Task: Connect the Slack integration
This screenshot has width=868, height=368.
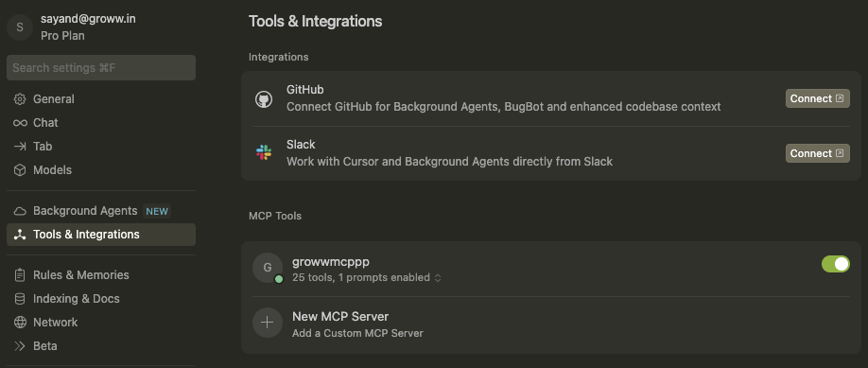Action: 817,153
